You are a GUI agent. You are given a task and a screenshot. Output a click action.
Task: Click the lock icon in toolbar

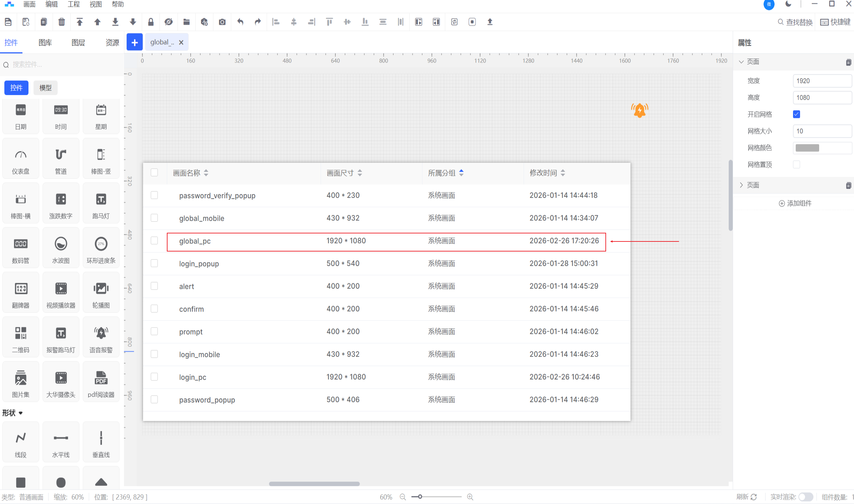point(151,22)
